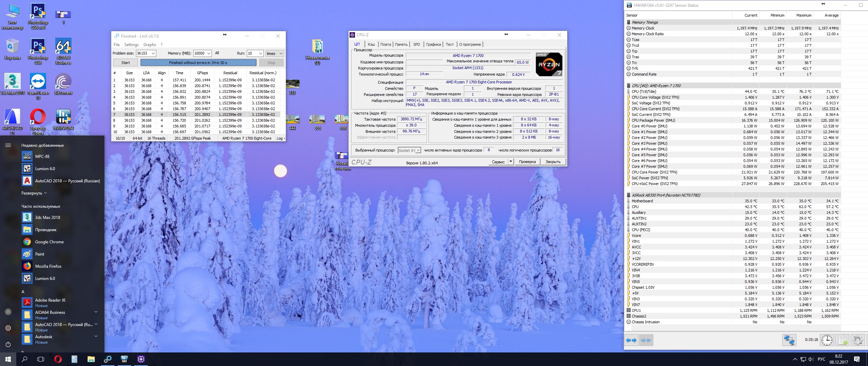
Task: Open the HWiNFO remote network monitoring icon
Action: (789, 340)
